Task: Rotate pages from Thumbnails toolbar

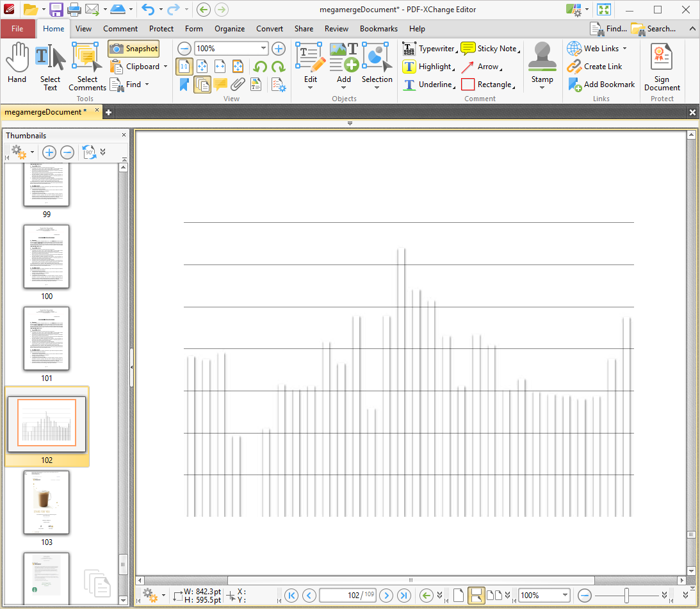Action: (89, 152)
